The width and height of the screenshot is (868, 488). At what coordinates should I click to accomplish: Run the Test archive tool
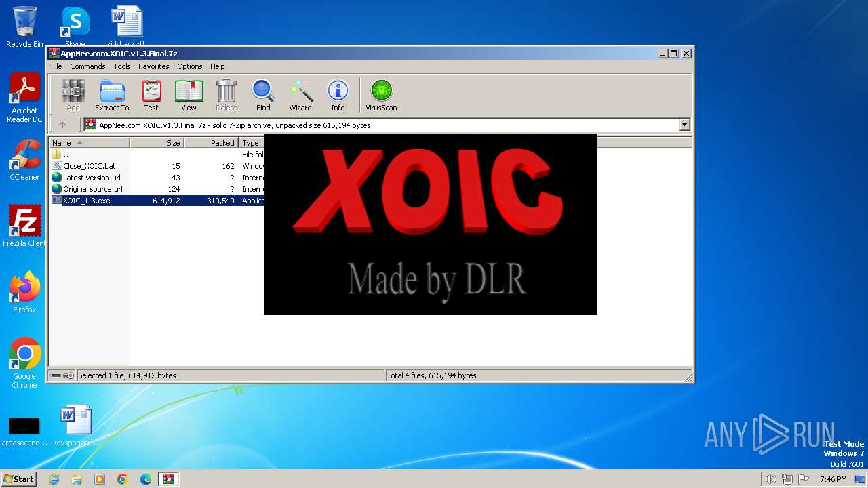pyautogui.click(x=151, y=95)
